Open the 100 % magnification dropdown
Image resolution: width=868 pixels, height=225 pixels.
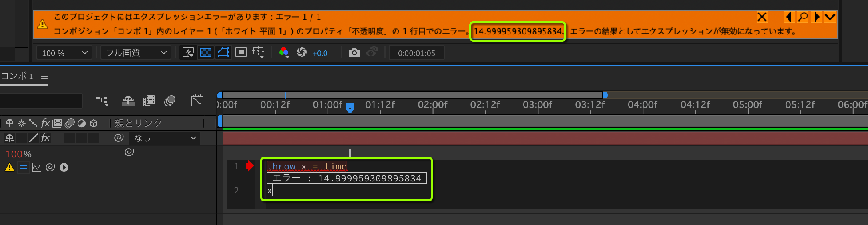coord(64,53)
